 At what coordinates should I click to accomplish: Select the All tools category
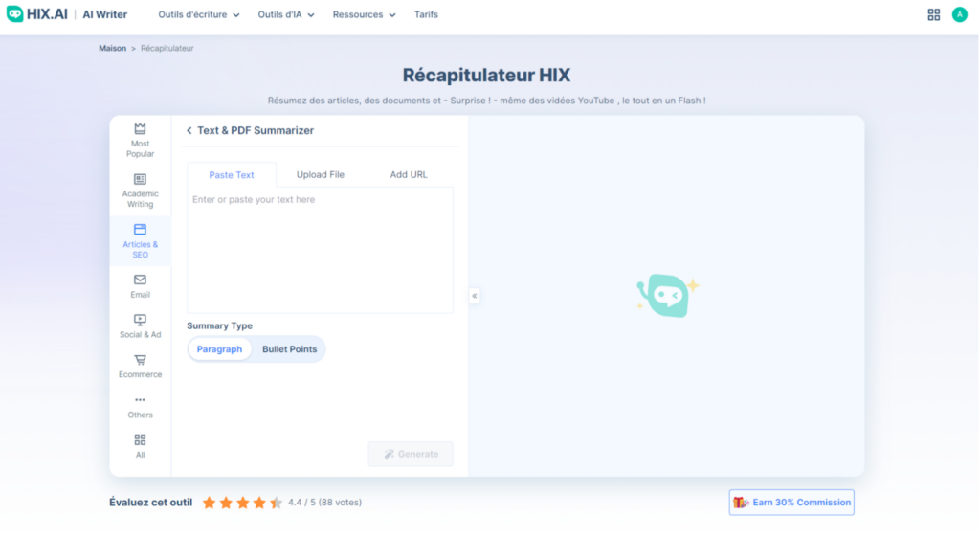pyautogui.click(x=140, y=446)
